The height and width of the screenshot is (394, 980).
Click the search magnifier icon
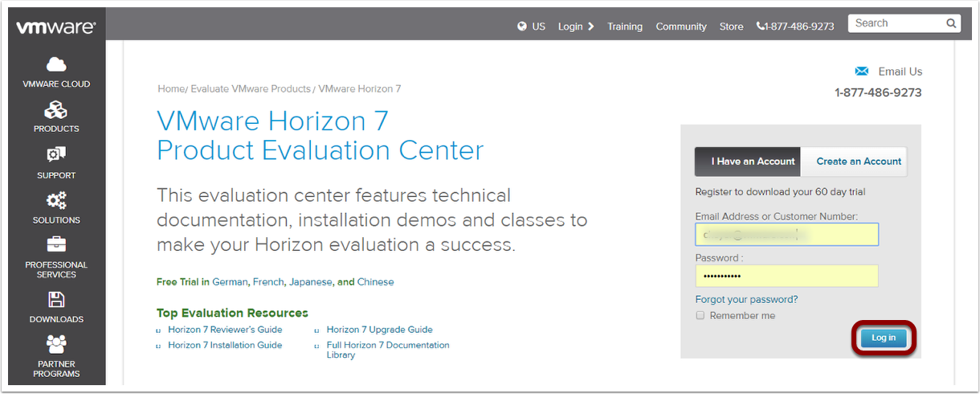(950, 23)
